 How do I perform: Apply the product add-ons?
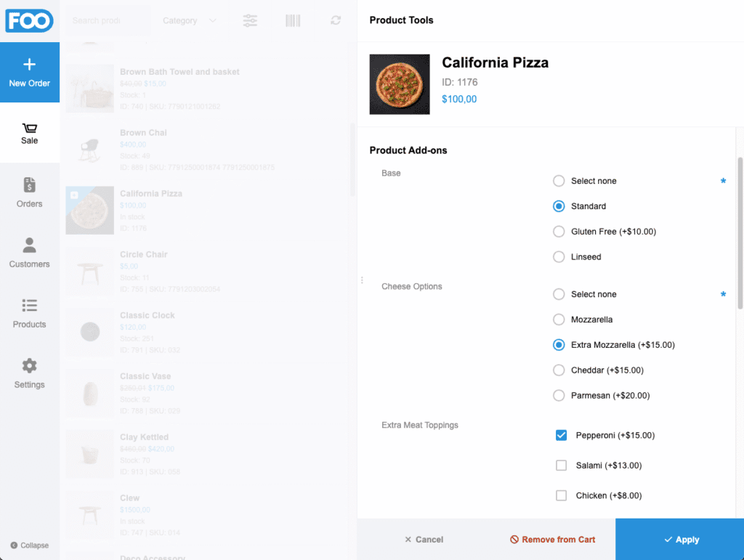coord(679,540)
